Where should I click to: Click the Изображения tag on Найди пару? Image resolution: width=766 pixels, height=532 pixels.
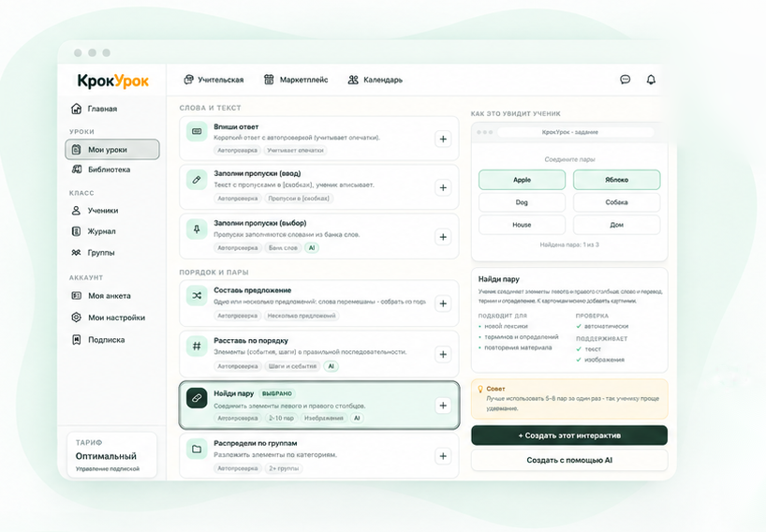point(323,418)
